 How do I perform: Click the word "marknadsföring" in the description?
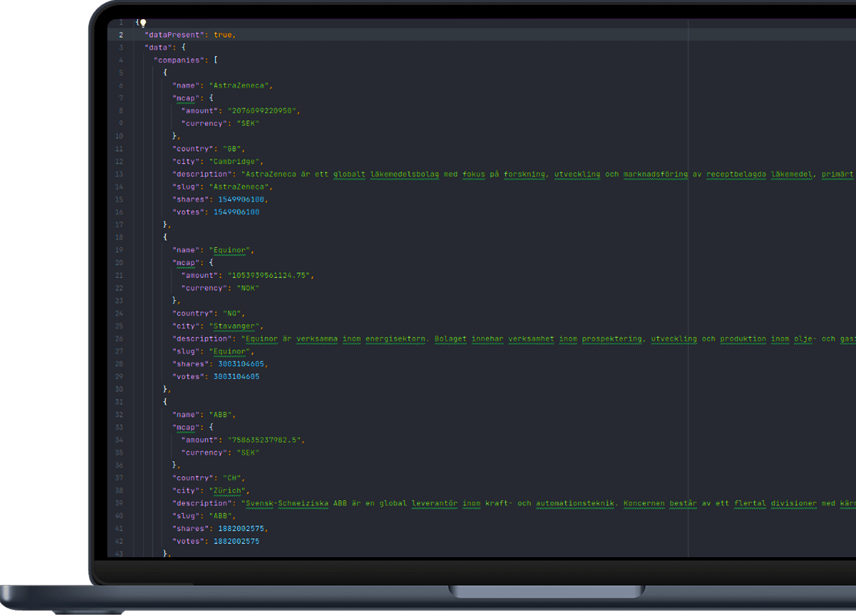(x=655, y=174)
